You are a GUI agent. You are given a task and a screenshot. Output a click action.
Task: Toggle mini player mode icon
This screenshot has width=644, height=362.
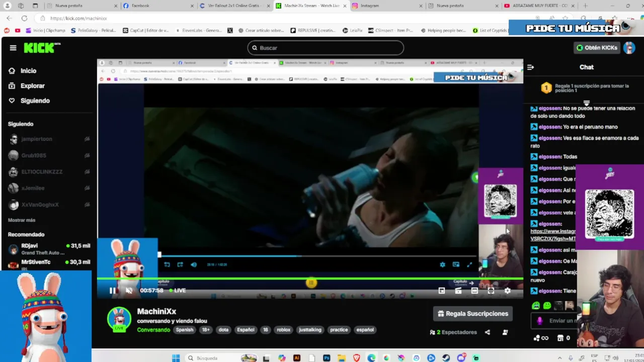click(x=441, y=291)
